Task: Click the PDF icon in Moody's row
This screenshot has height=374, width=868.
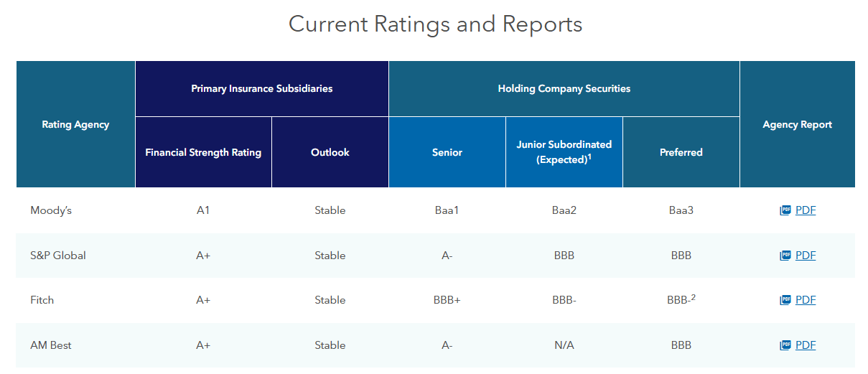Action: click(x=785, y=210)
